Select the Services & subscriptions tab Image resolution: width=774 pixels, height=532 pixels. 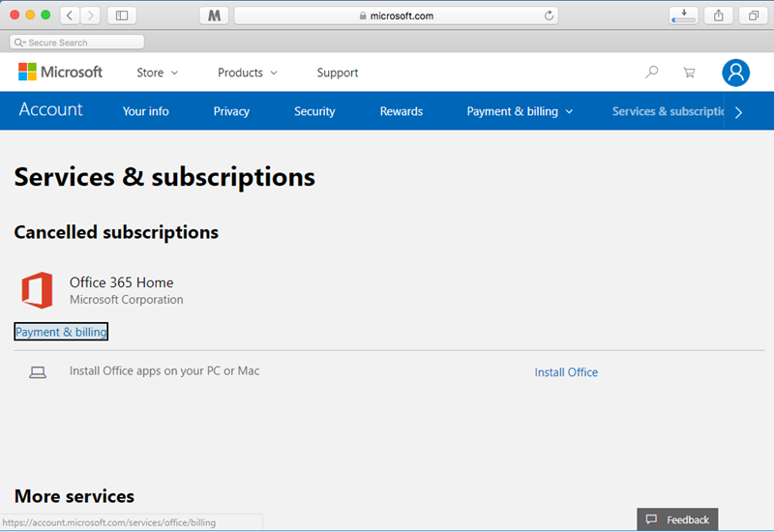668,111
